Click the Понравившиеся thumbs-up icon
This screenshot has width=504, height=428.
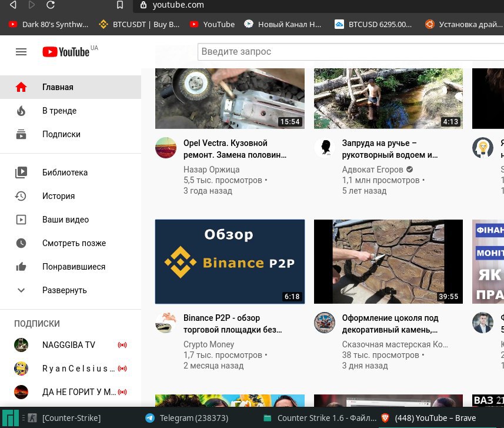(x=21, y=267)
